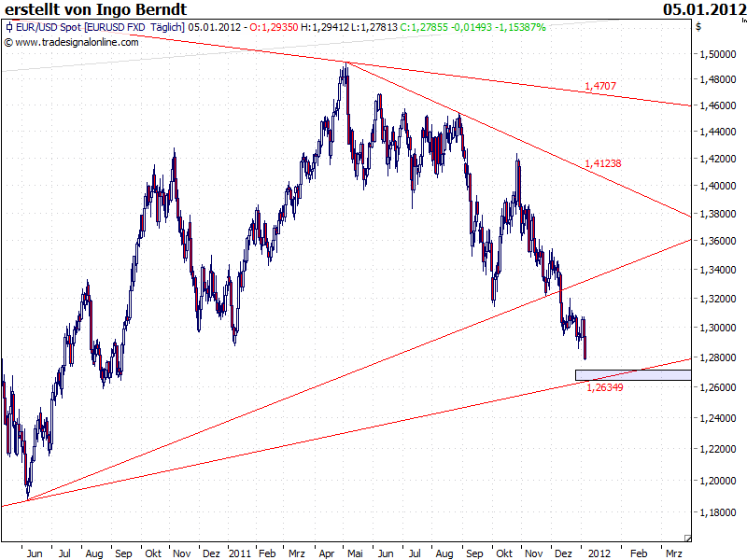Click the 1,26349 support label

pyautogui.click(x=604, y=387)
